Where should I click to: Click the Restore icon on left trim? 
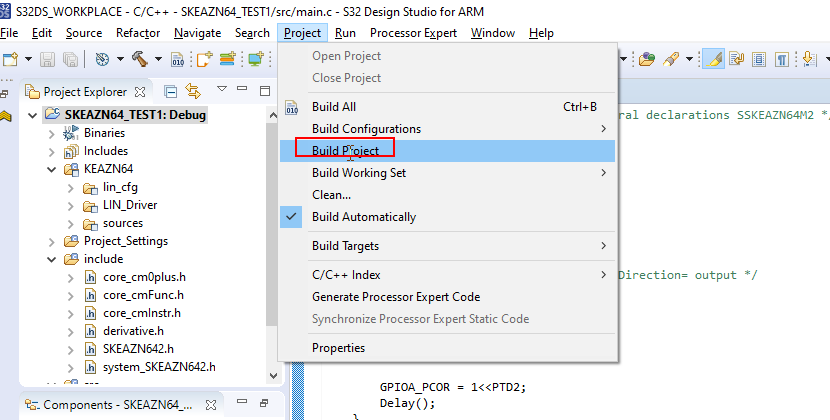(x=4, y=94)
